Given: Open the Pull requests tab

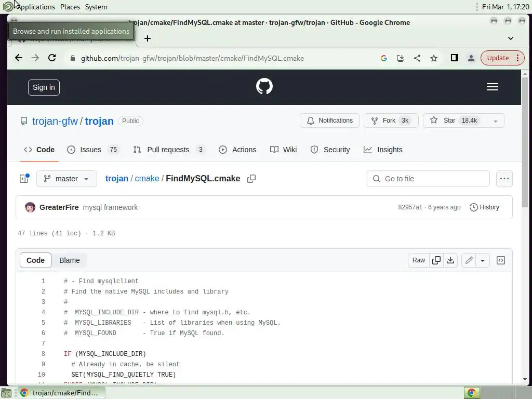Looking at the screenshot, I should point(170,150).
